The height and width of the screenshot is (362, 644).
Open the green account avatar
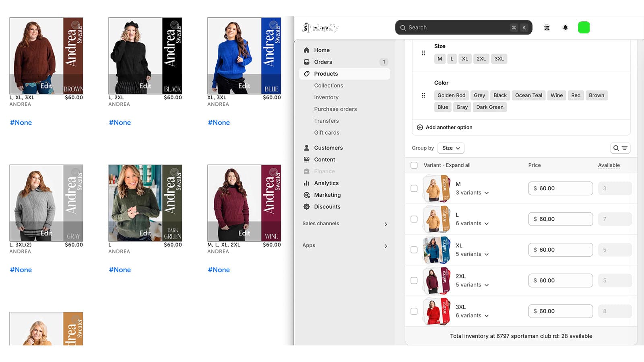pyautogui.click(x=584, y=27)
